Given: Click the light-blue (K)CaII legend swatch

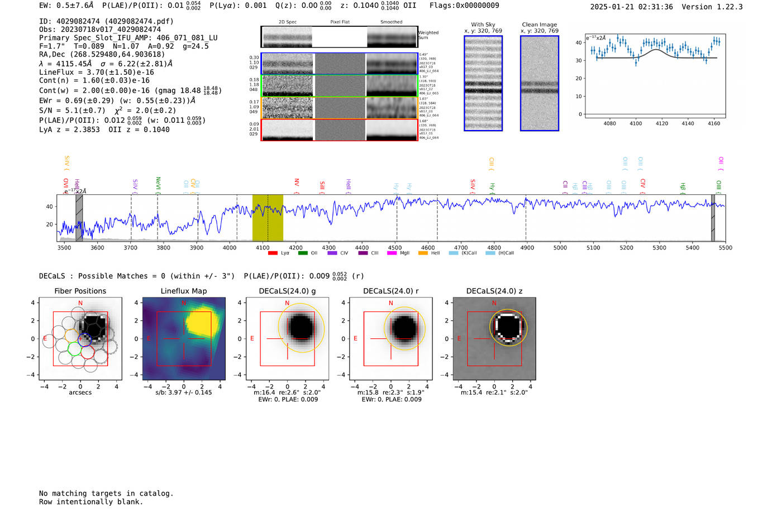Looking at the screenshot, I should (x=454, y=253).
